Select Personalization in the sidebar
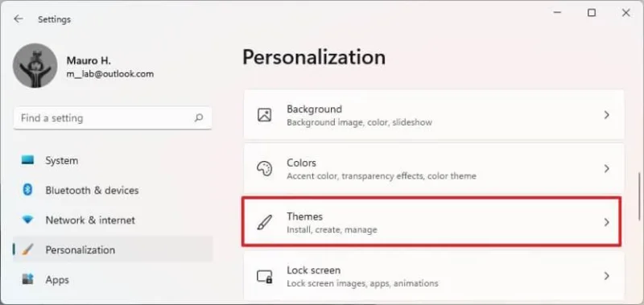This screenshot has height=305, width=644. (113, 249)
